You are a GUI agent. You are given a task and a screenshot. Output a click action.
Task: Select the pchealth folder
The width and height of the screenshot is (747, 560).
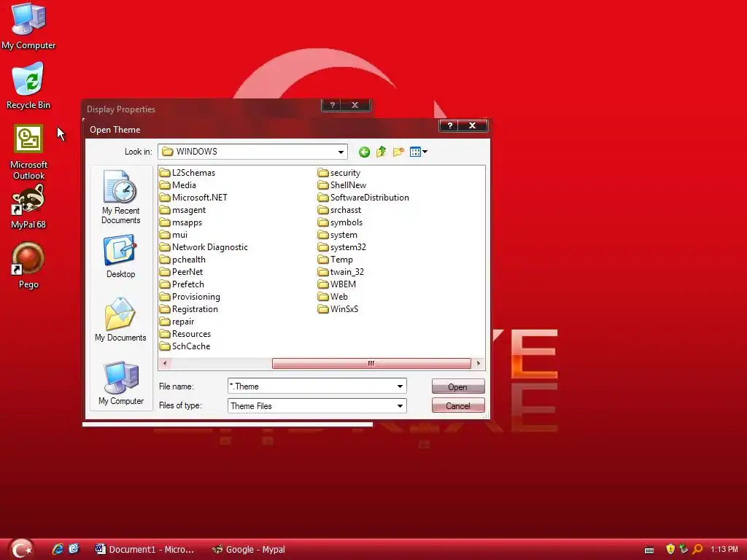182,259
